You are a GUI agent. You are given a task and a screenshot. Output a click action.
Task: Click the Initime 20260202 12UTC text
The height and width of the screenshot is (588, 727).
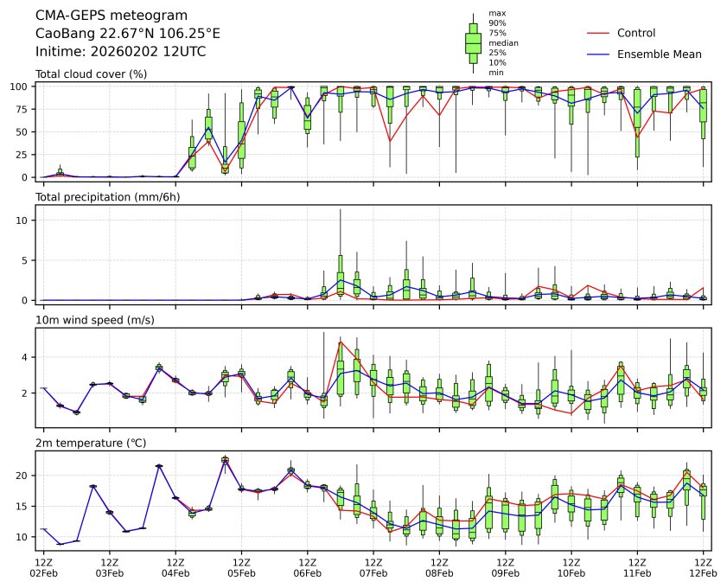coord(120,52)
